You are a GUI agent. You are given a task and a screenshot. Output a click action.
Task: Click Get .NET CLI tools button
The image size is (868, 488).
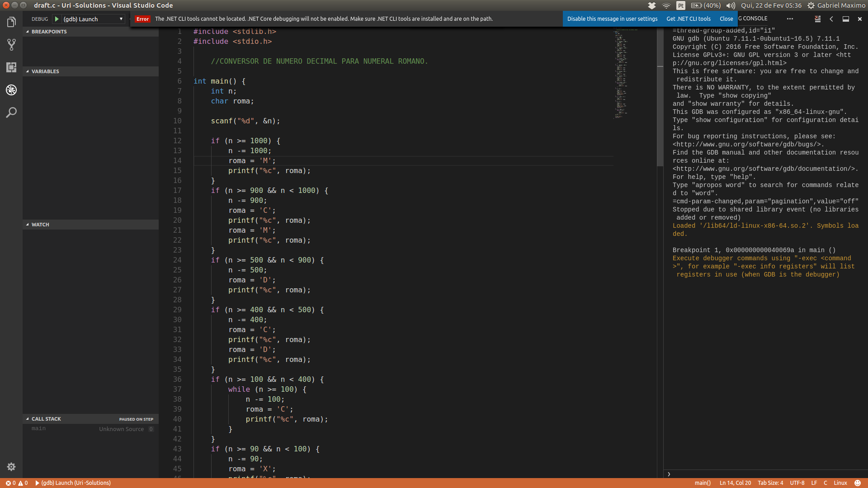point(689,18)
